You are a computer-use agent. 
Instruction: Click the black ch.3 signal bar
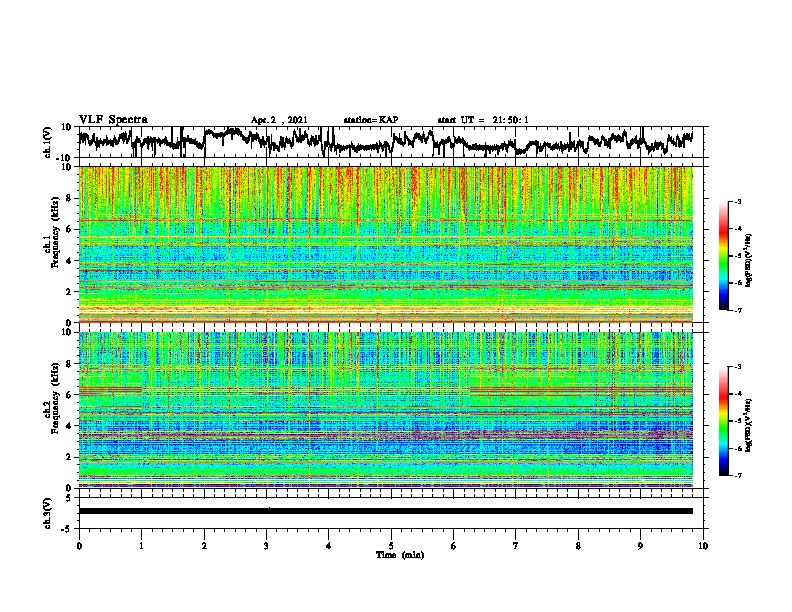tap(386, 511)
